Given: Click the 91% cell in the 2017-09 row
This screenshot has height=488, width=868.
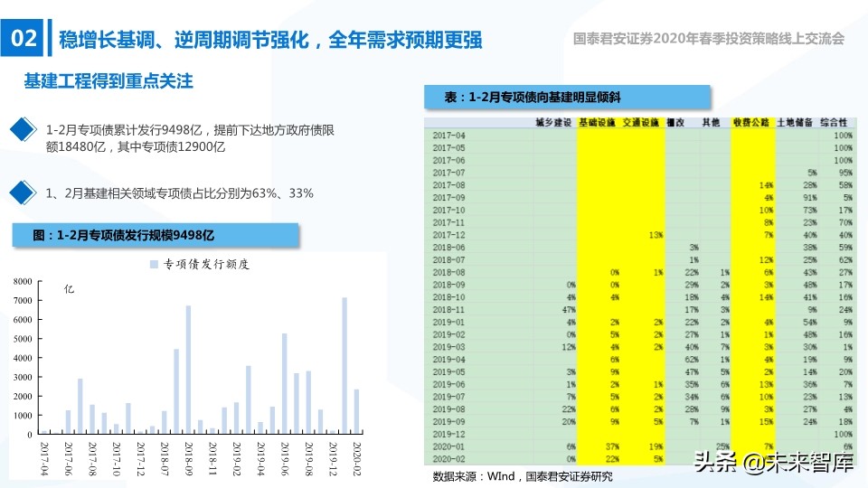Looking at the screenshot, I should click(x=810, y=198).
